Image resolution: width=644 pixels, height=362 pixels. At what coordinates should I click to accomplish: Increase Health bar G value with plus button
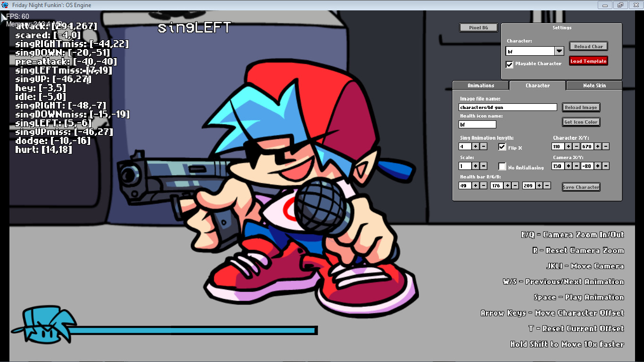click(507, 185)
